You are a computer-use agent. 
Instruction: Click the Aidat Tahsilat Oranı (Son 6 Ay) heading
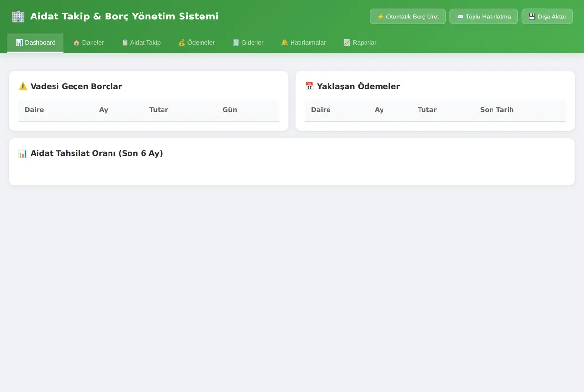click(x=91, y=153)
